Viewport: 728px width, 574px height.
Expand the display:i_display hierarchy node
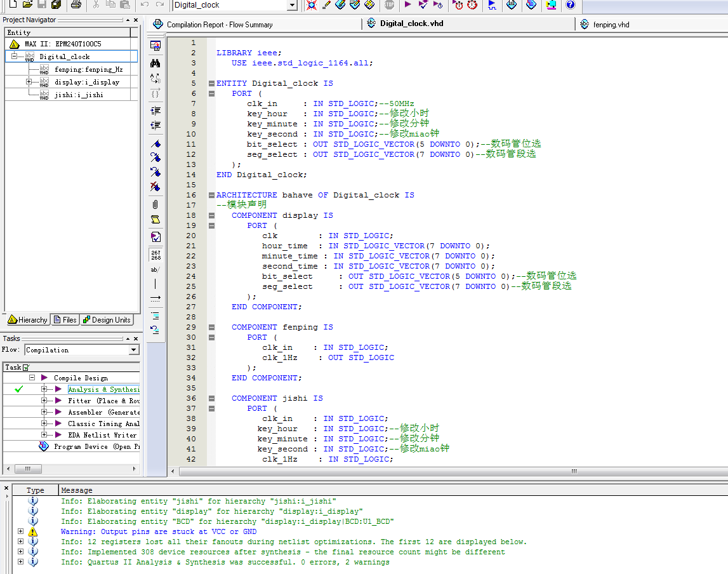(29, 82)
